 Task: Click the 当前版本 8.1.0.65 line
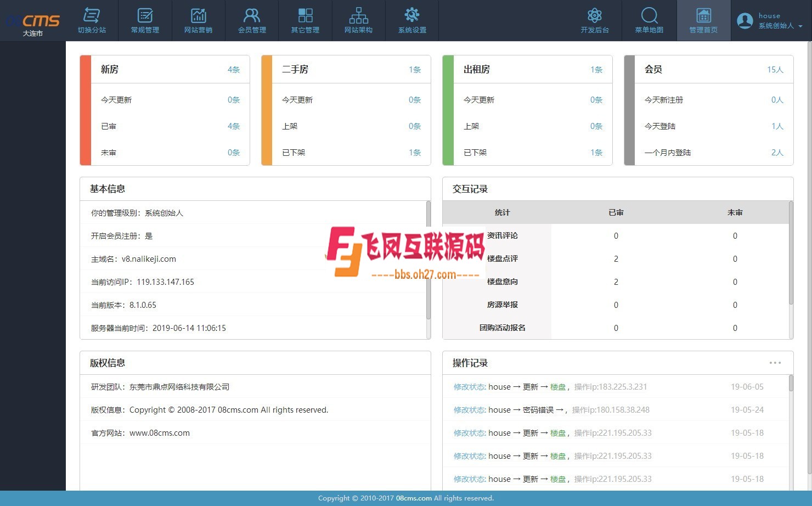point(123,305)
